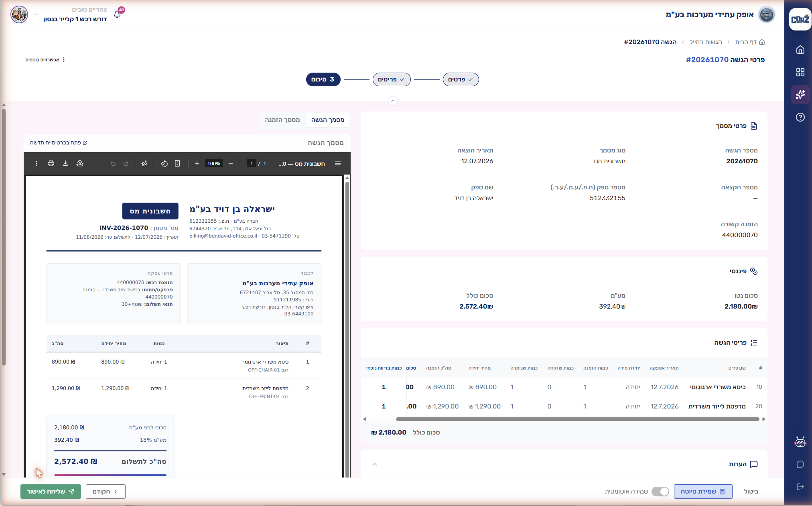Navigate to הגשות במייל breadcrumb
The height and width of the screenshot is (506, 812).
706,42
